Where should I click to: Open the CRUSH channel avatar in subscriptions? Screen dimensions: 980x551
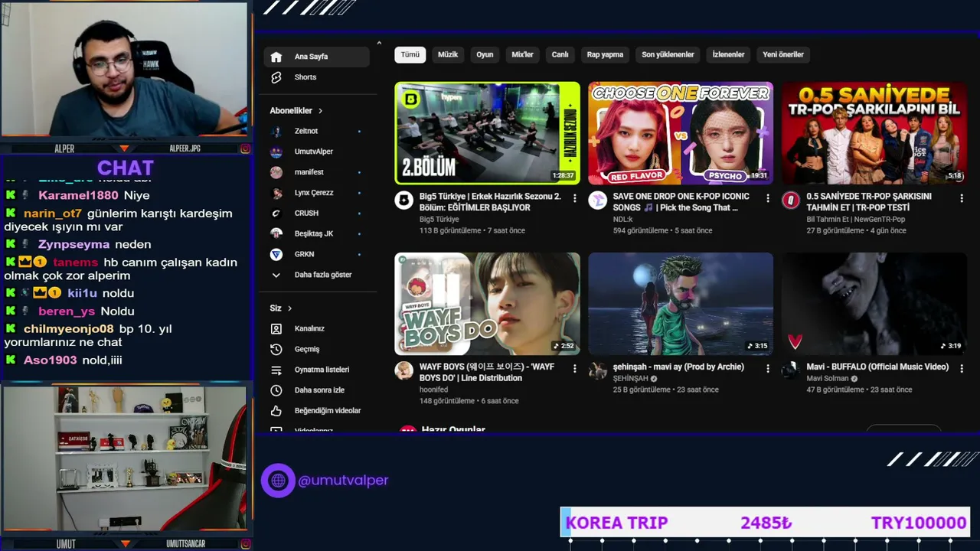tap(276, 214)
